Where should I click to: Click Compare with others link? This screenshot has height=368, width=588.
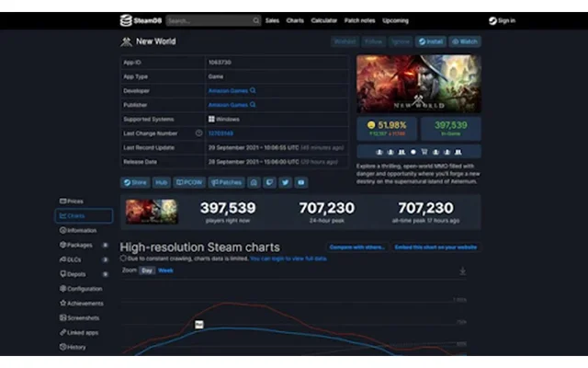357,247
